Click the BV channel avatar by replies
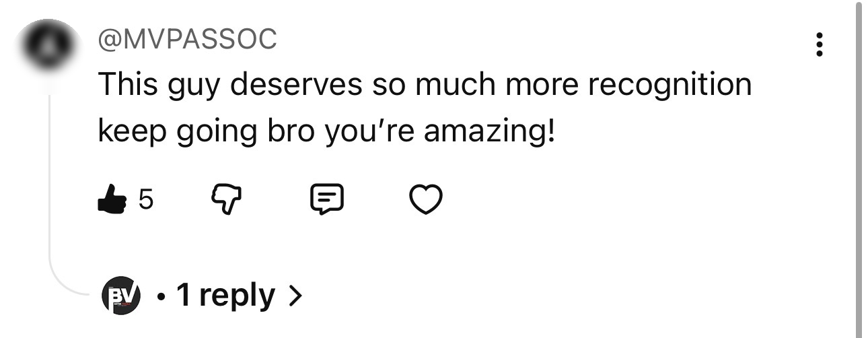This screenshot has width=868, height=338. point(121,296)
